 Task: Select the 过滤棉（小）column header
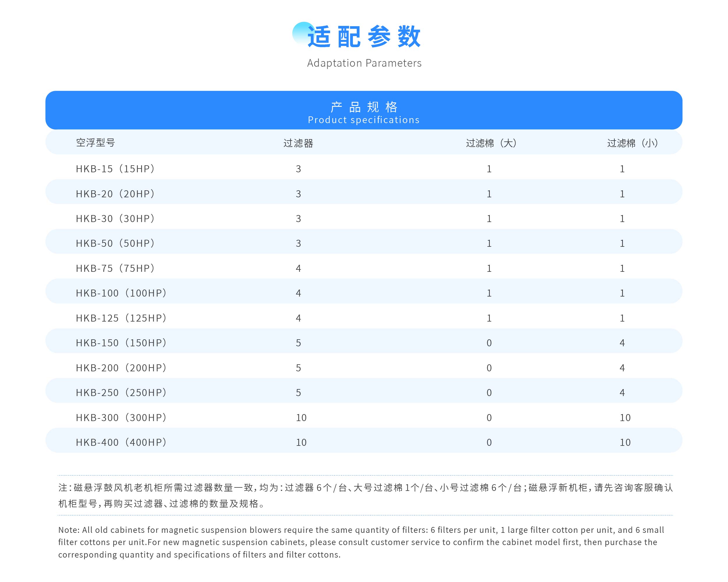[x=632, y=143]
